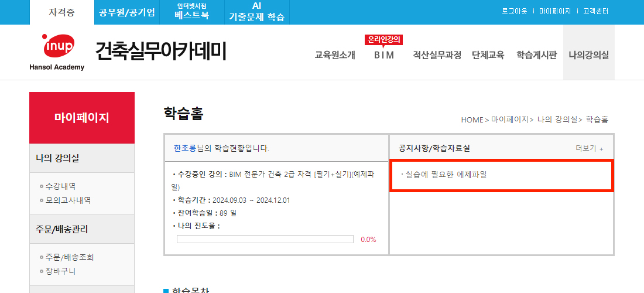Open 수강내역 in the sidebar
Screen dimensions: 644x293
tap(60, 186)
